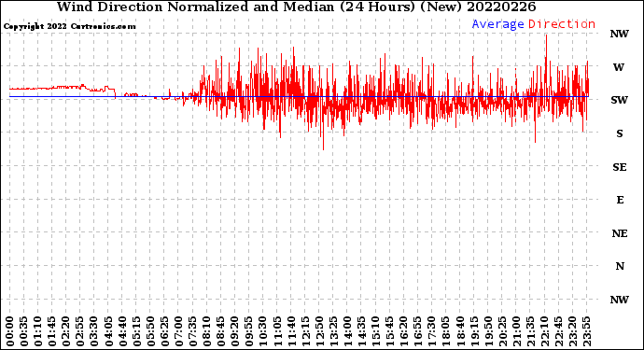Click the 'SE' compass axis label
The height and width of the screenshot is (350, 644).
[620, 167]
